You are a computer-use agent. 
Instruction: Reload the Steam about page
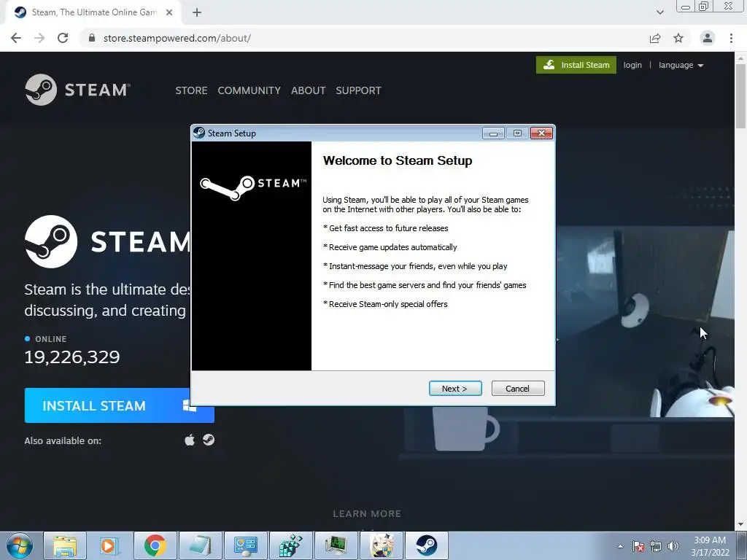pyautogui.click(x=63, y=38)
